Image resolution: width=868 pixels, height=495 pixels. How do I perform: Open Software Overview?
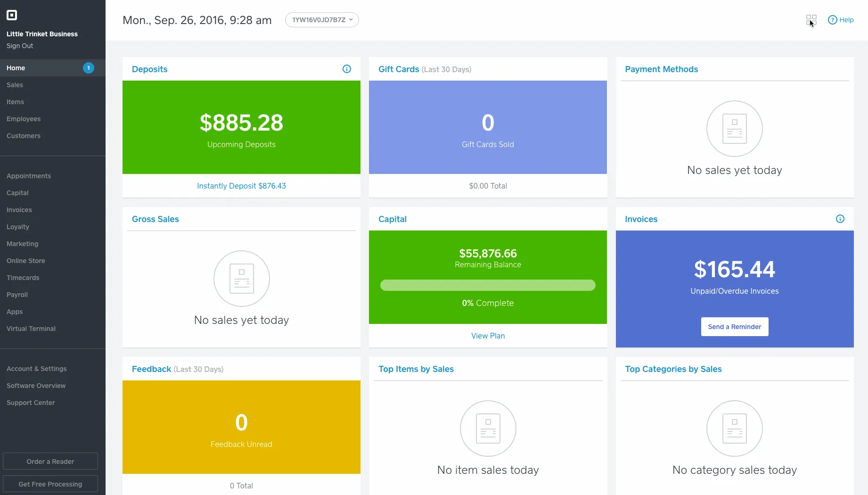coord(53,386)
